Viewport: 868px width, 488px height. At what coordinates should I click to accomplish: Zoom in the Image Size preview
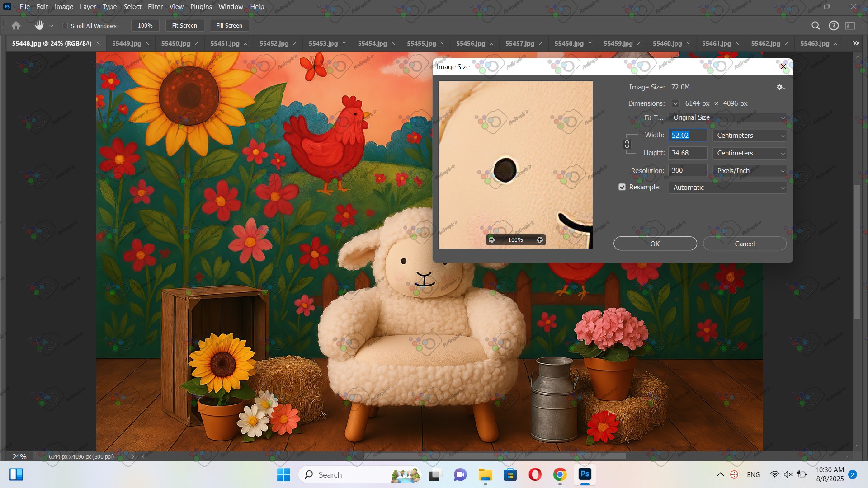point(540,240)
